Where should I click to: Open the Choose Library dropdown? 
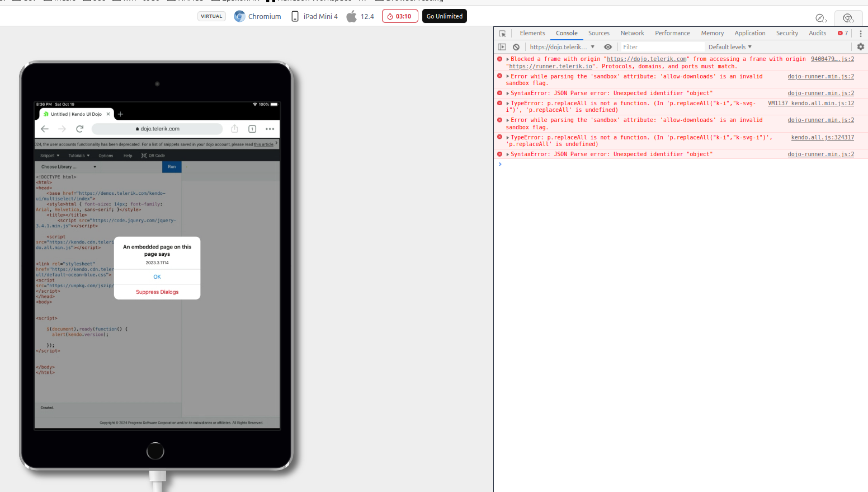click(x=68, y=167)
